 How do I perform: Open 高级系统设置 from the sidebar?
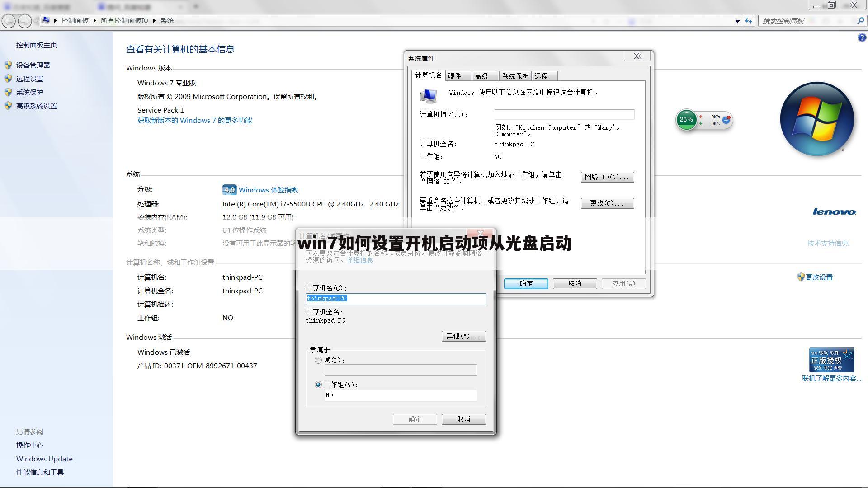coord(37,106)
